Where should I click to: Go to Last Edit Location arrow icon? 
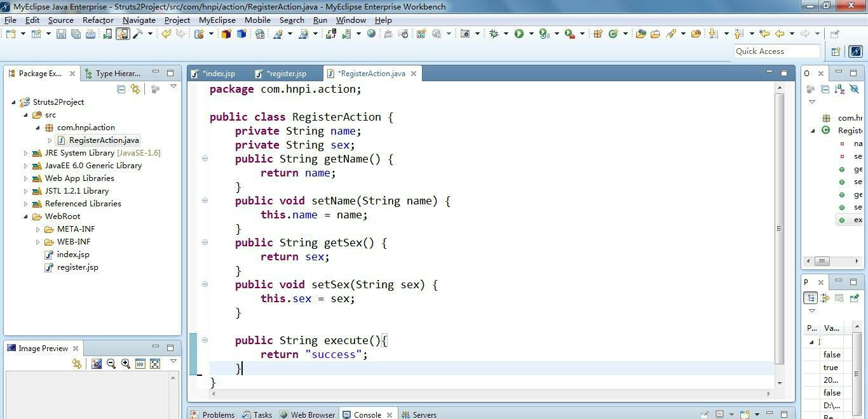click(x=764, y=34)
